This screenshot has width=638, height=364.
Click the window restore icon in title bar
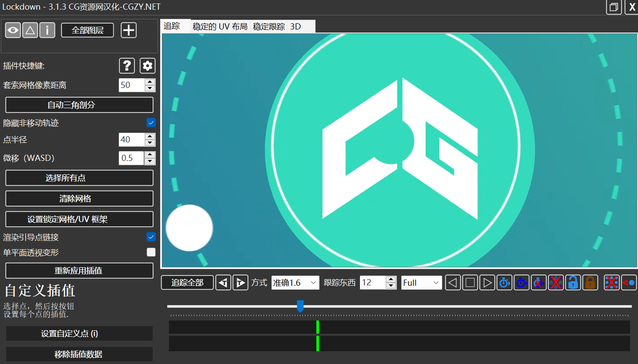(x=614, y=7)
